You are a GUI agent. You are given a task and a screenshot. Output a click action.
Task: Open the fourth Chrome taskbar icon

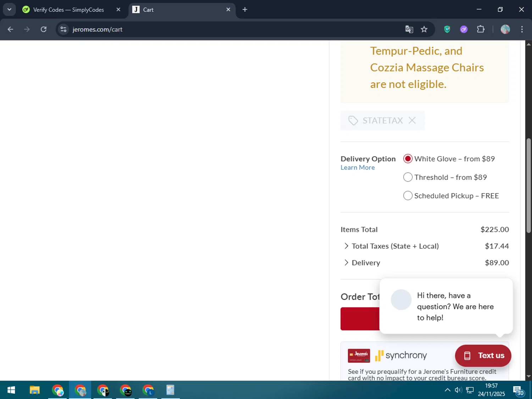click(x=126, y=390)
